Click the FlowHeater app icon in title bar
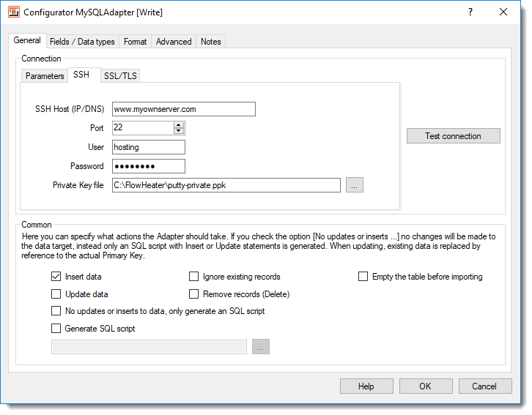This screenshot has width=532, height=415. (x=14, y=12)
